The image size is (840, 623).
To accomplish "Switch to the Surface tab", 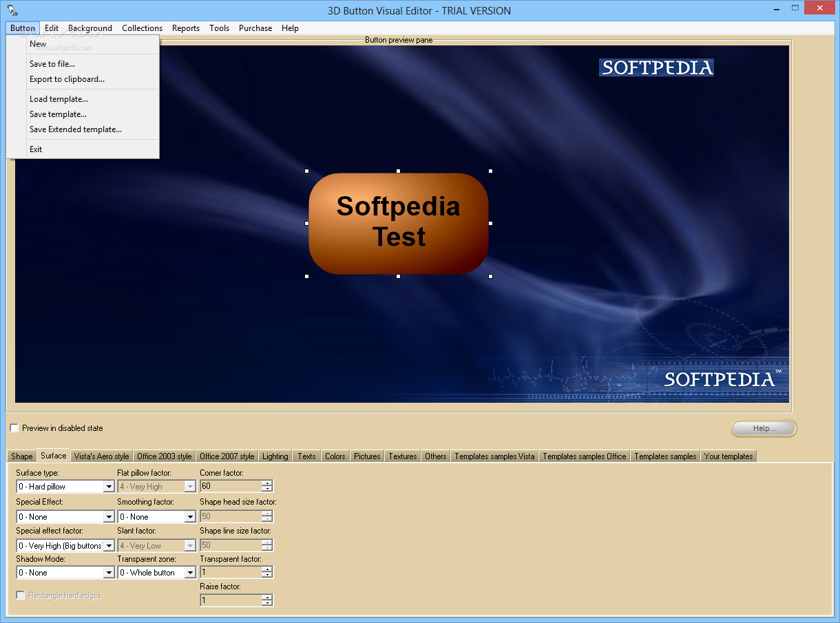I will pos(53,456).
